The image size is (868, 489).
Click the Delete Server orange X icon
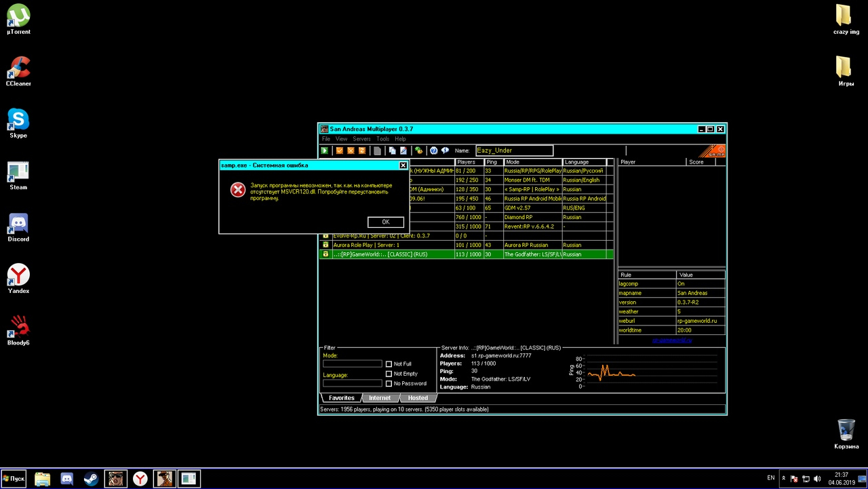click(351, 151)
